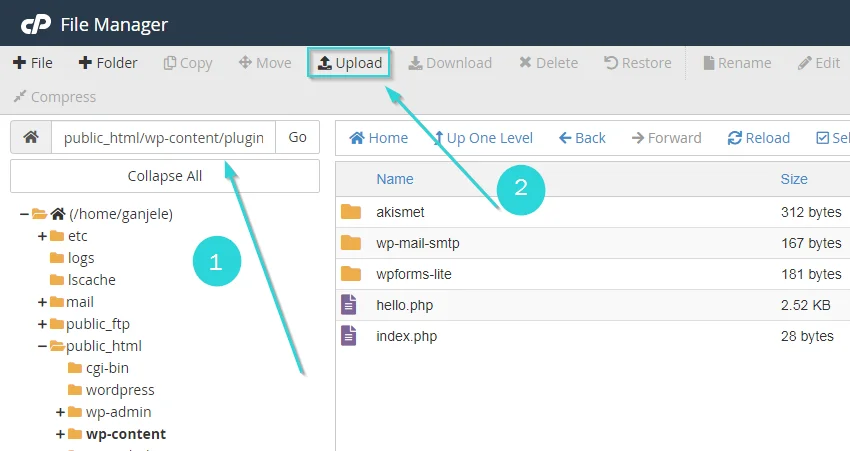Create a new folder with + Folder

pos(108,63)
